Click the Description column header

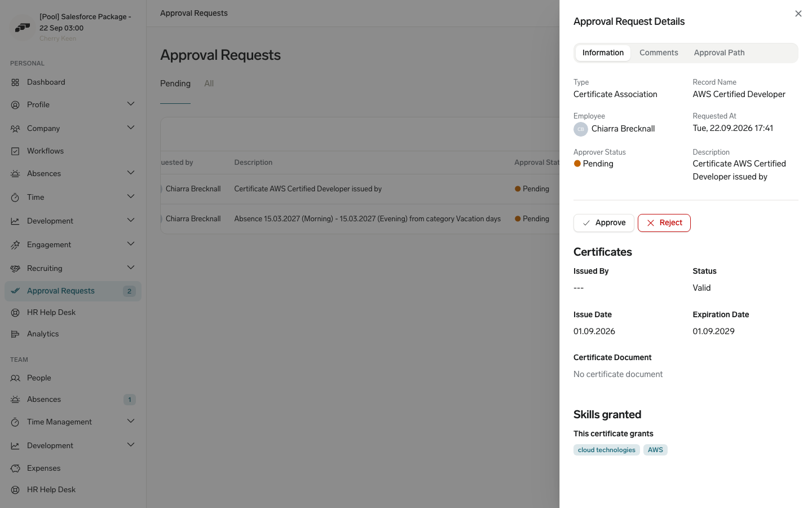tap(253, 163)
